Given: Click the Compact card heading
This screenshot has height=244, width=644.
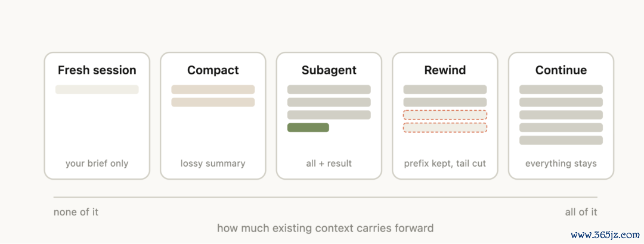Looking at the screenshot, I should coord(213,70).
